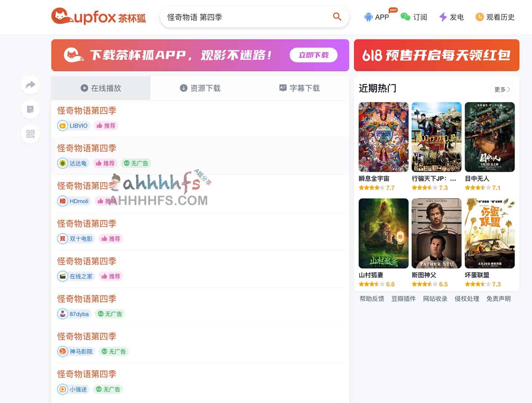Click the lightning 发电 icon
Screen dimensions: 532x403
(x=443, y=17)
